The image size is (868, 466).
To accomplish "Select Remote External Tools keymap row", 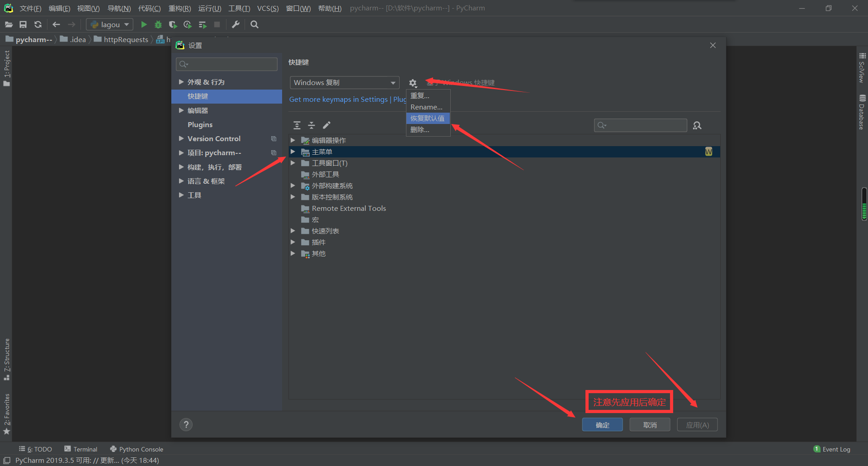I will (504, 208).
